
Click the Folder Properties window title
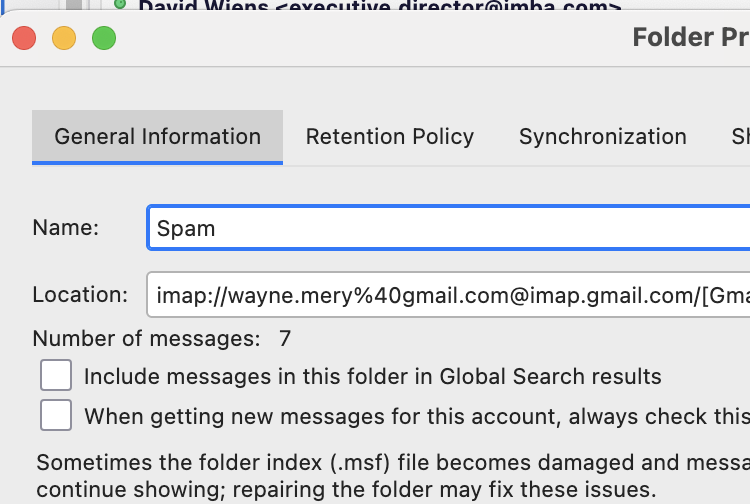tap(690, 39)
